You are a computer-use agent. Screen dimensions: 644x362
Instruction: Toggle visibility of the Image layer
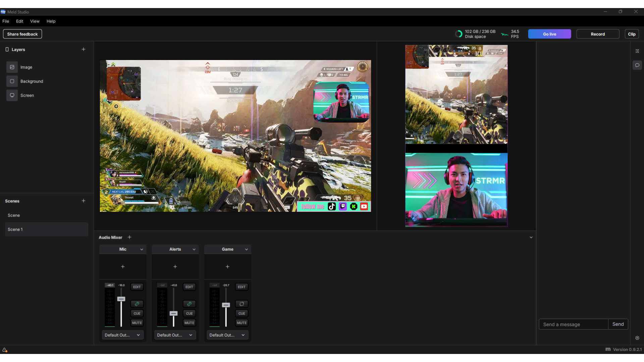pyautogui.click(x=12, y=67)
